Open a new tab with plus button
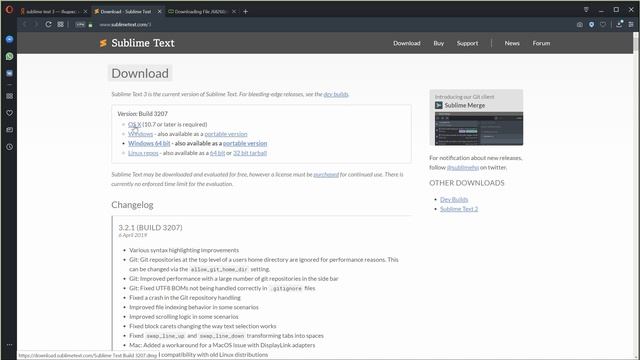This screenshot has height=360, width=640. point(245,12)
